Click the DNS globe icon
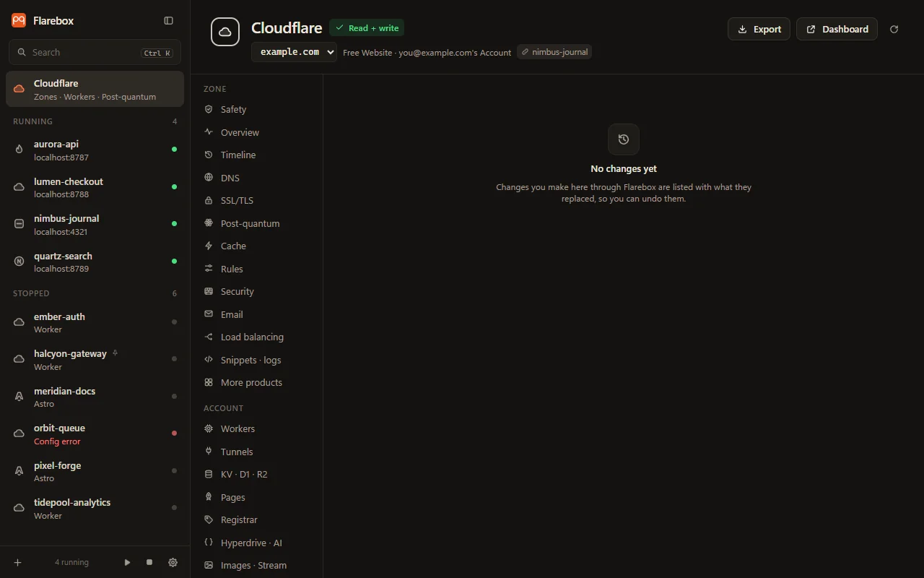 209,178
